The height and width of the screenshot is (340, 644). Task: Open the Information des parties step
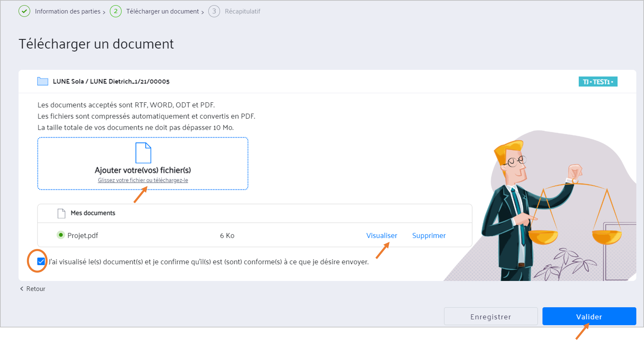[x=67, y=11]
